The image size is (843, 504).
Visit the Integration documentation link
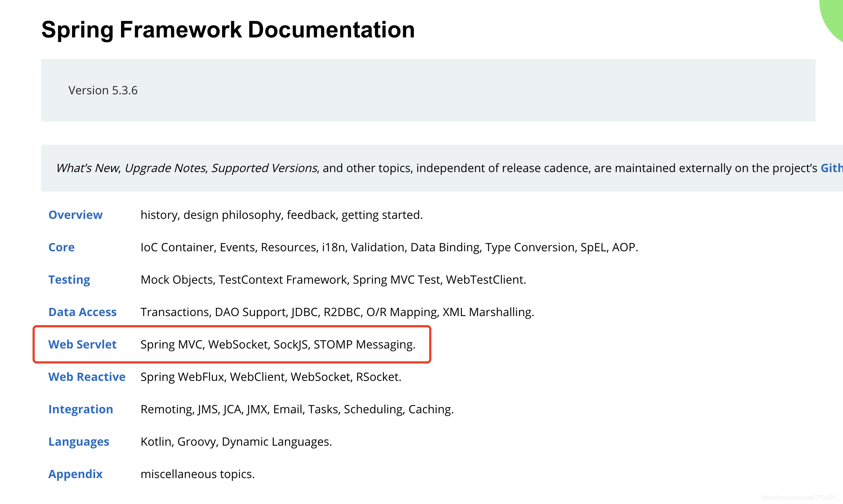tap(81, 410)
